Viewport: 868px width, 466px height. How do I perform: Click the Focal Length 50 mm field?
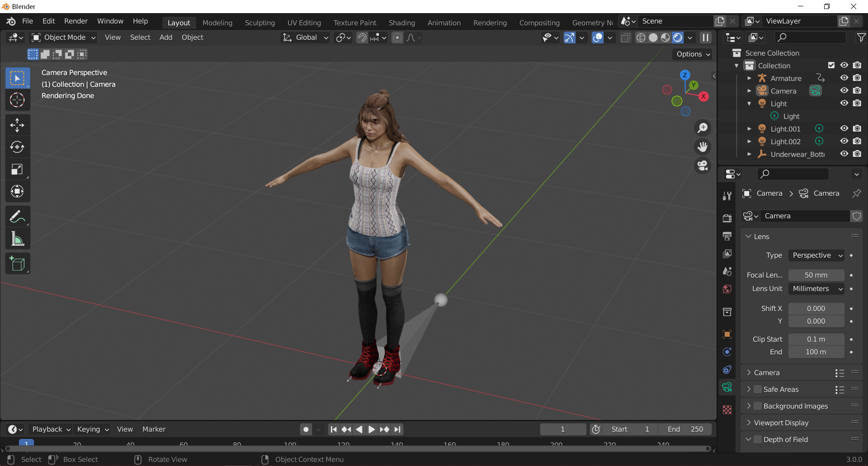coord(816,275)
